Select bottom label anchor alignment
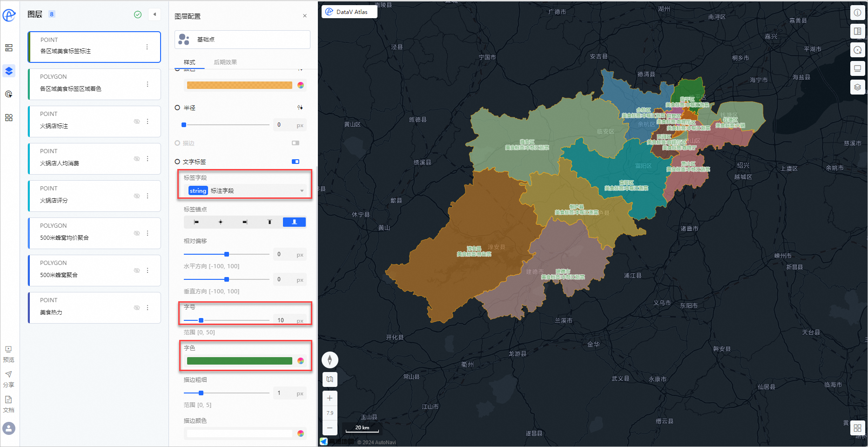Screen dimensions: 868x447 tap(294, 222)
